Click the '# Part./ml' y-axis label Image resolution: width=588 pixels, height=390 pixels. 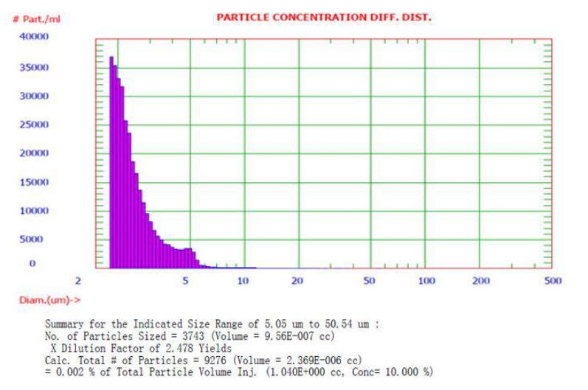click(36, 19)
